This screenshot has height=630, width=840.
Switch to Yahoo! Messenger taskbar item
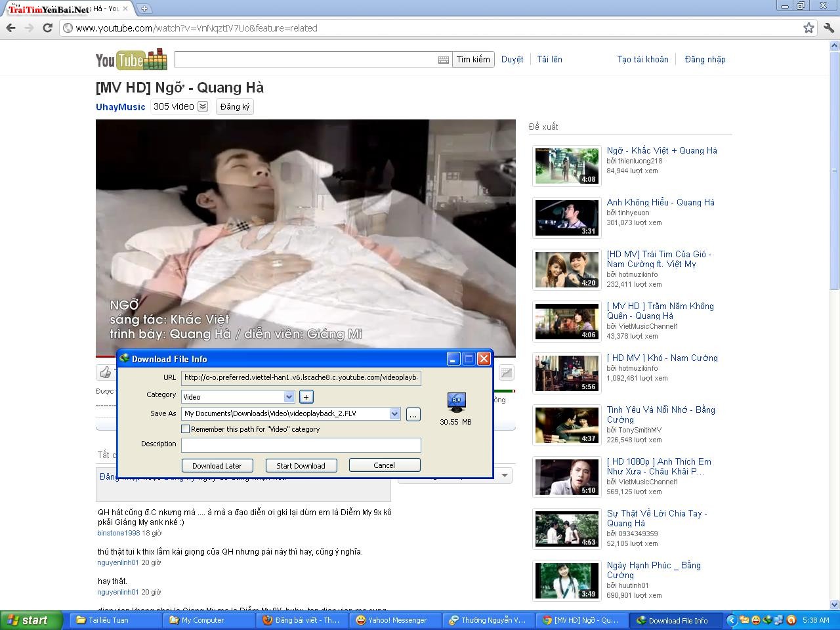coord(392,620)
